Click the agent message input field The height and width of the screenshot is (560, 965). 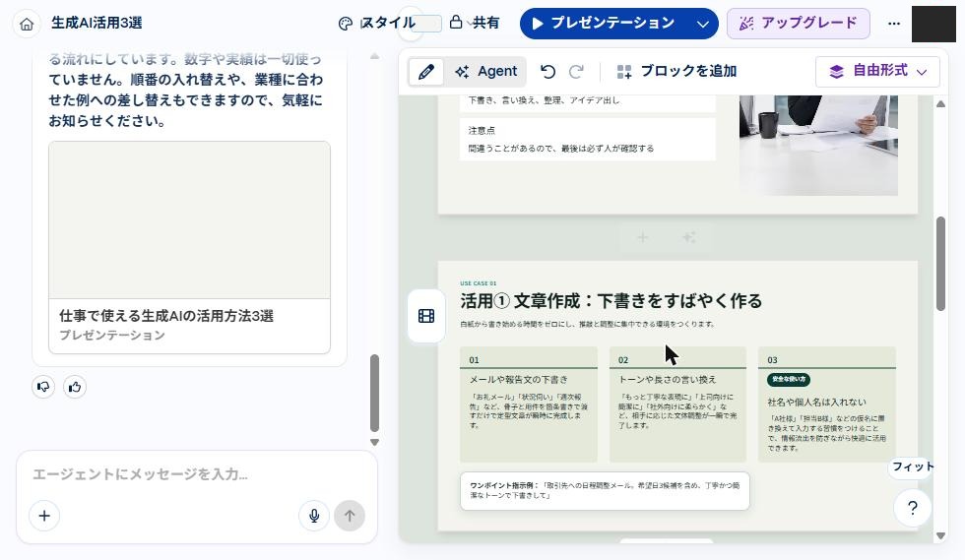click(197, 474)
